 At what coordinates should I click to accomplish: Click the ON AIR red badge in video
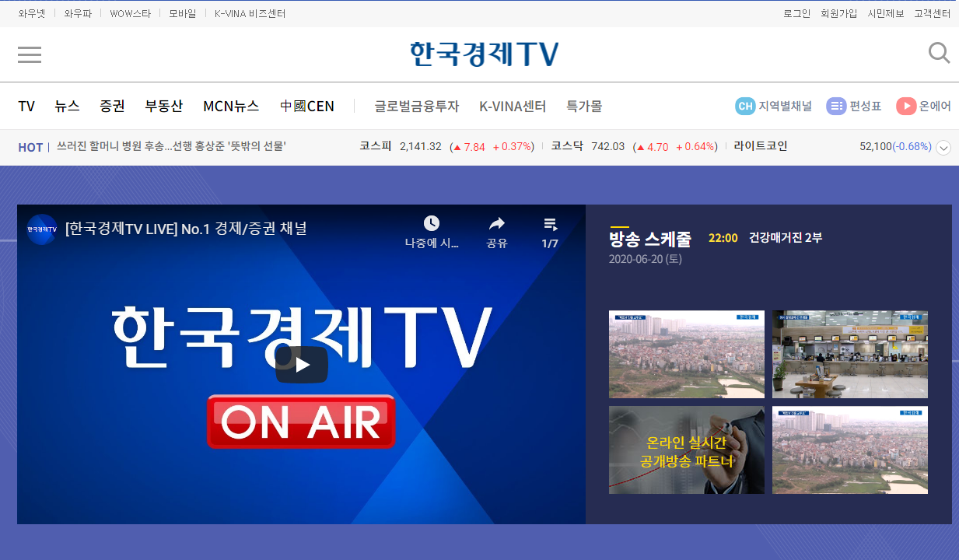[x=301, y=422]
